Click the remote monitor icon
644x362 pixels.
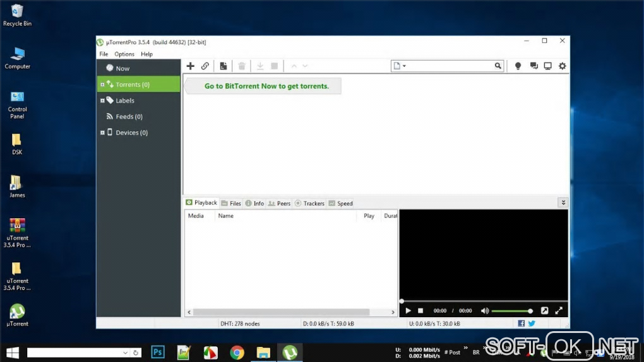point(547,66)
